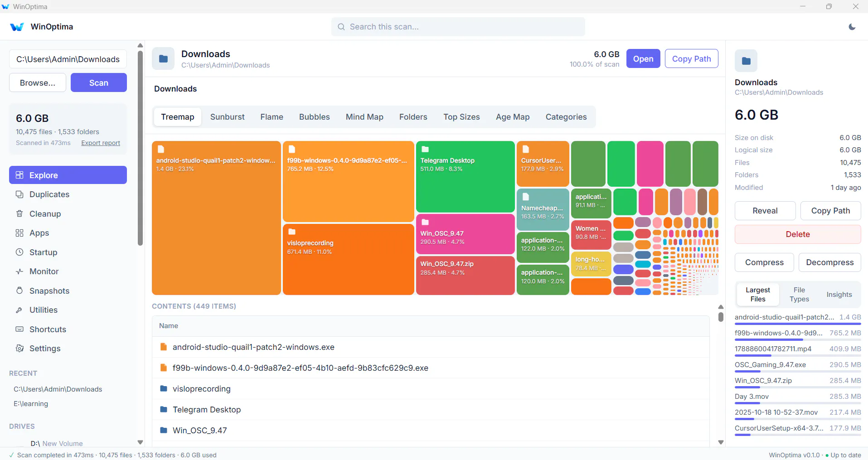Click the search magnifier icon
The width and height of the screenshot is (868, 460).
(x=341, y=27)
